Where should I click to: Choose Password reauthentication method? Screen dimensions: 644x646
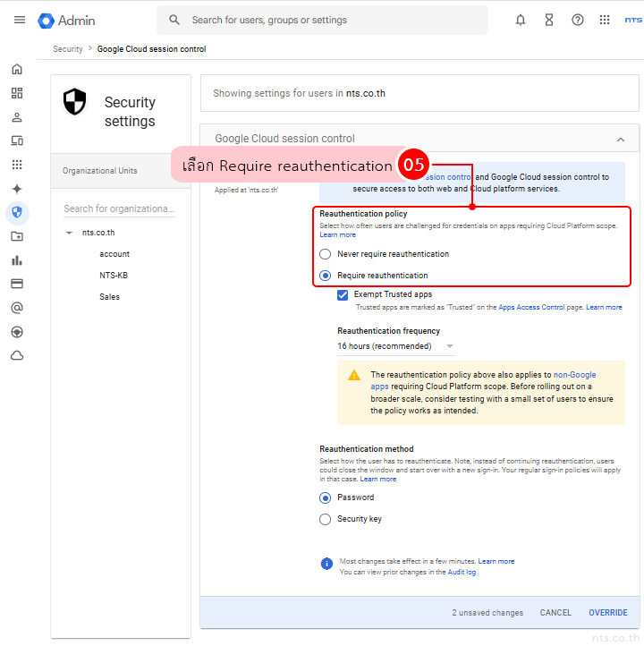326,497
